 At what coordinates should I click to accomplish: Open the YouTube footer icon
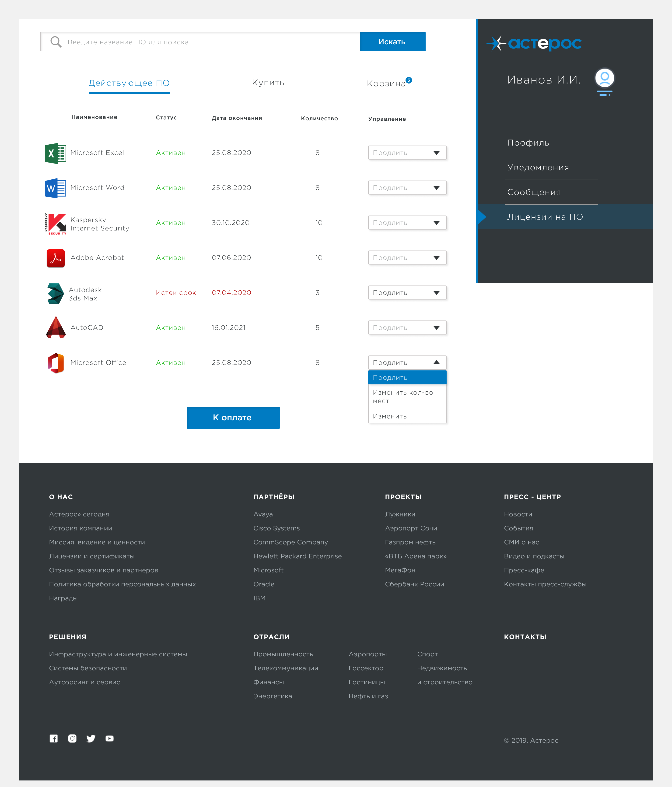tap(109, 739)
